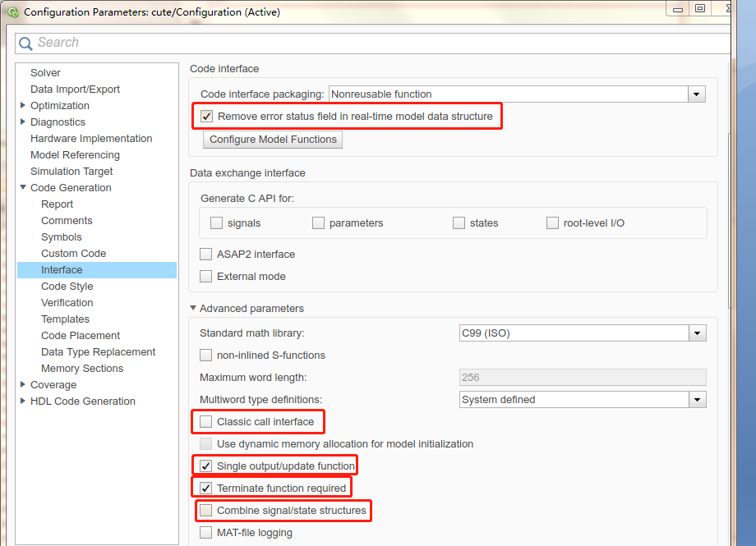Screen dimensions: 756x546
Task: Open Simulation Target pane
Action: (71, 171)
